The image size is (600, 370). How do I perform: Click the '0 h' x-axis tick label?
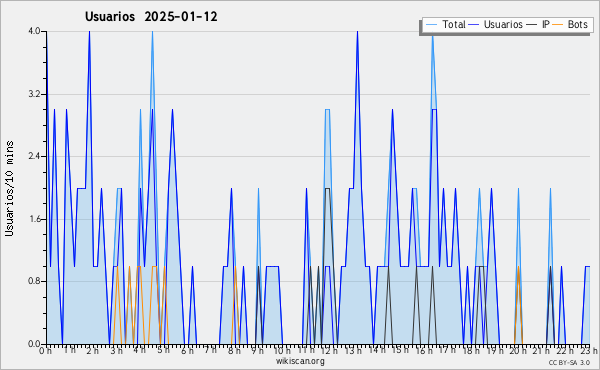45,351
